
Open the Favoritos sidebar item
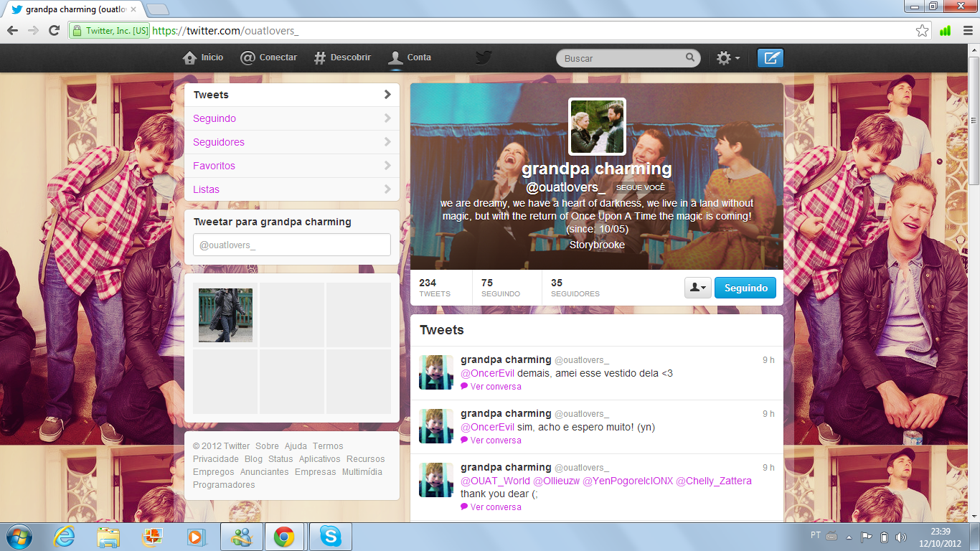(x=292, y=166)
